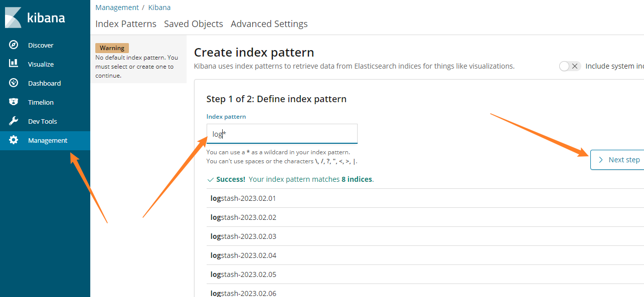Screen dimensions: 644x297
Task: Go to Advanced Settings tab
Action: [x=269, y=24]
